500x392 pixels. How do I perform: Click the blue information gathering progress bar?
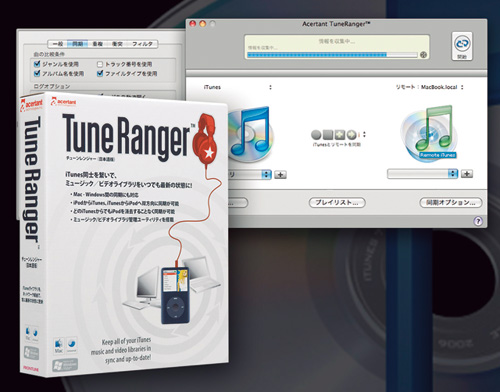click(332, 55)
